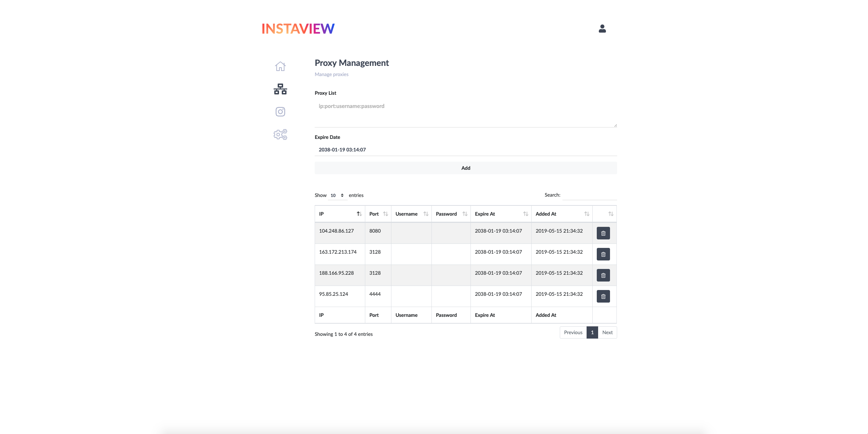Sort table by Expire At column
Image resolution: width=868 pixels, height=434 pixels.
tap(501, 214)
